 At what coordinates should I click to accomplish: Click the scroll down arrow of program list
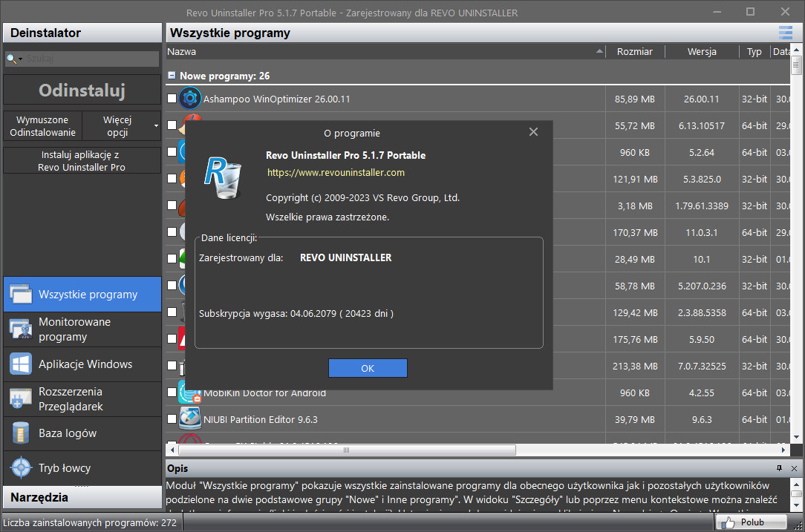tap(796, 438)
